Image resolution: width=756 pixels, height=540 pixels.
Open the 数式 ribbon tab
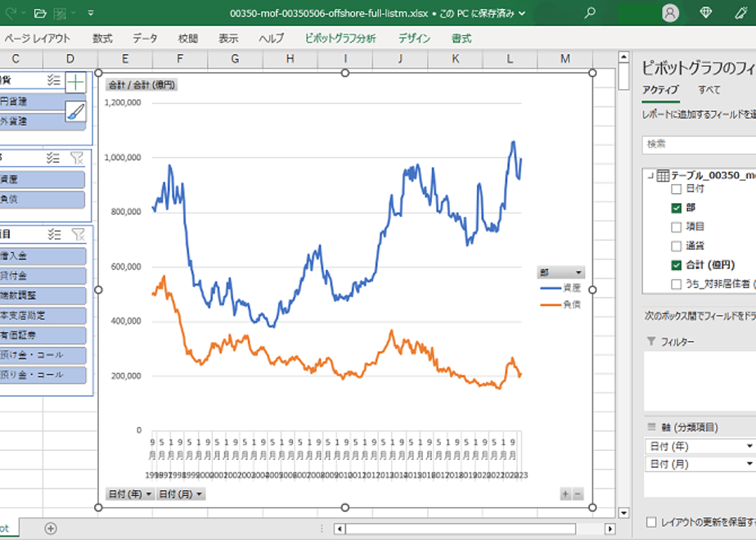click(102, 38)
